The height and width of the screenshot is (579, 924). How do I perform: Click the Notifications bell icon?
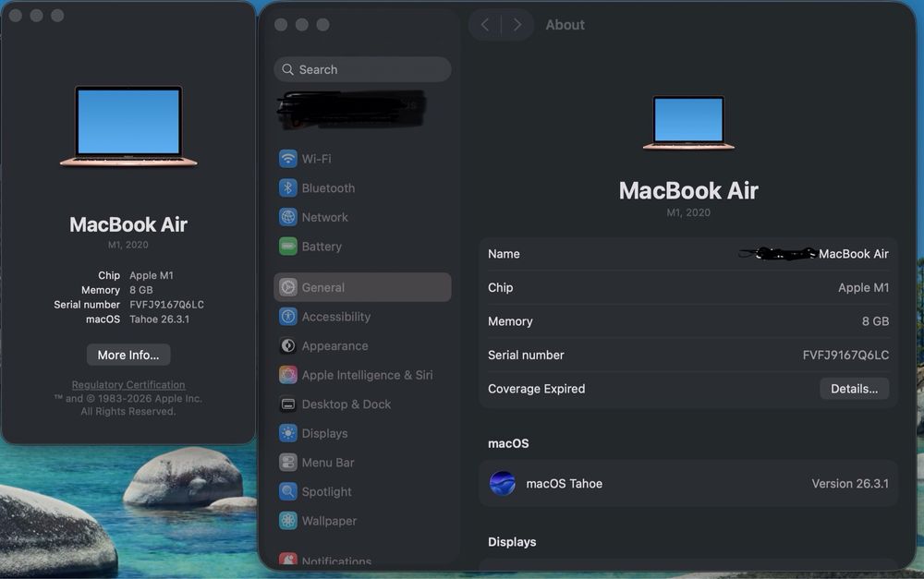(287, 560)
